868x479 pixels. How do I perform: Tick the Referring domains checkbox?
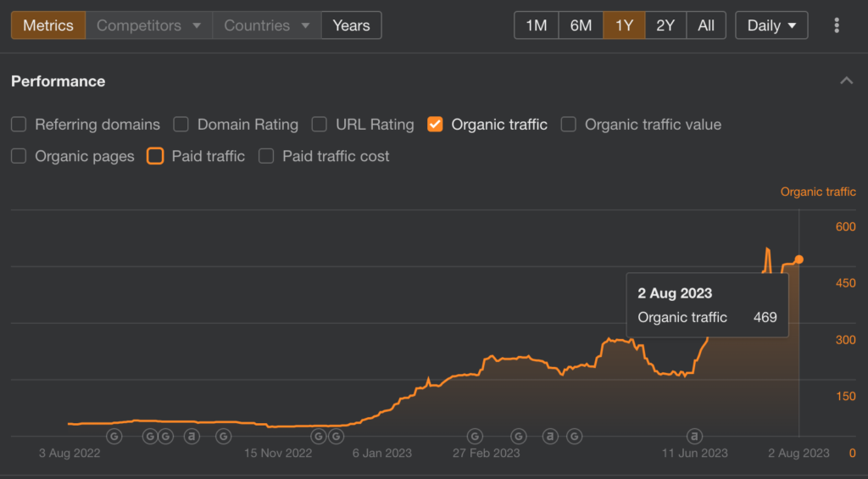(19, 125)
